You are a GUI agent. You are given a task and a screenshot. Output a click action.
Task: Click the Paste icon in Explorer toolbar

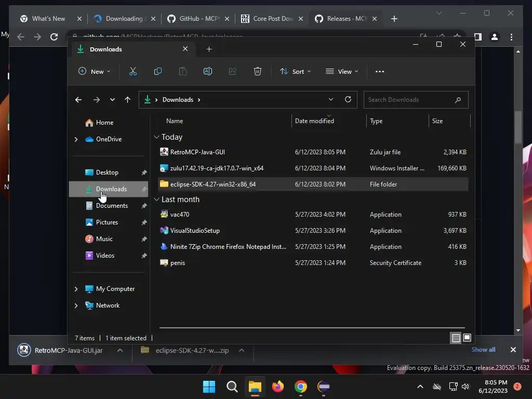click(182, 71)
